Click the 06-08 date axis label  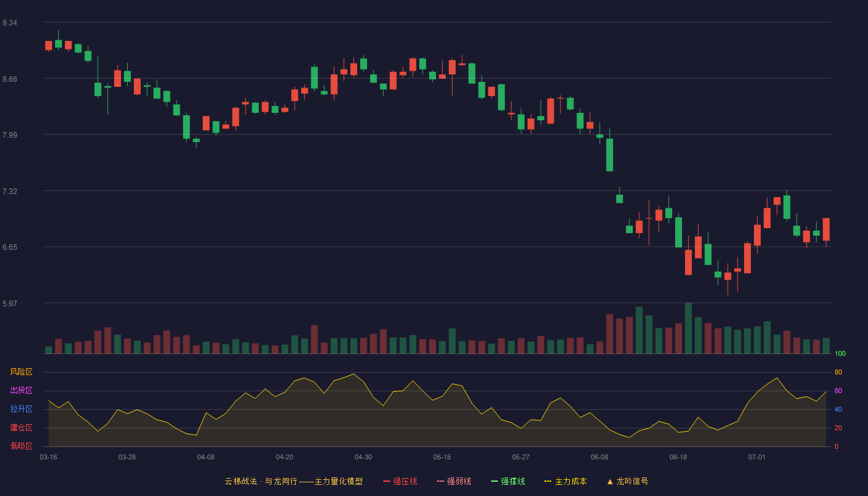[600, 457]
